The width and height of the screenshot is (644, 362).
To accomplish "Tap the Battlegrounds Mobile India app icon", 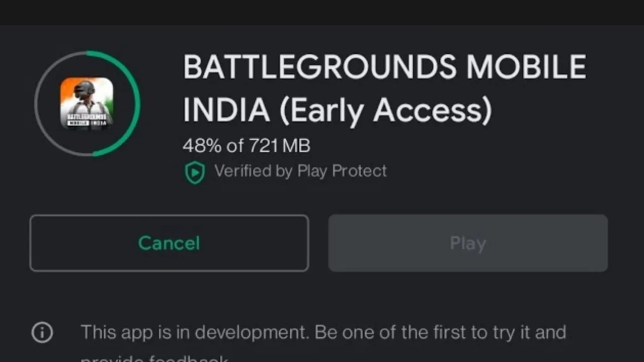I will (87, 104).
